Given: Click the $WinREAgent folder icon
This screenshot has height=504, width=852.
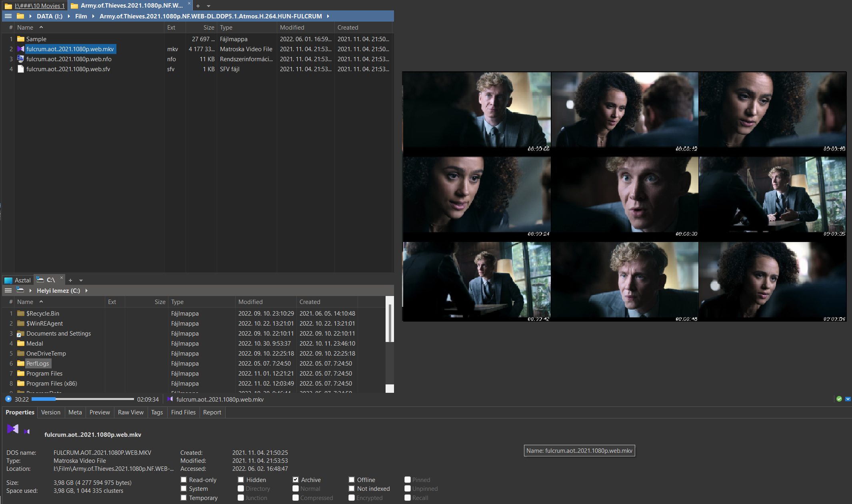Looking at the screenshot, I should [x=21, y=324].
